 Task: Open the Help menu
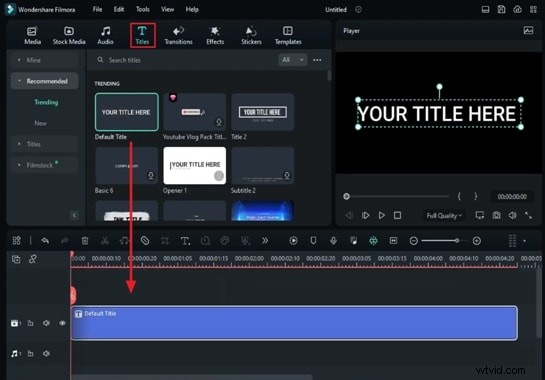(x=192, y=9)
